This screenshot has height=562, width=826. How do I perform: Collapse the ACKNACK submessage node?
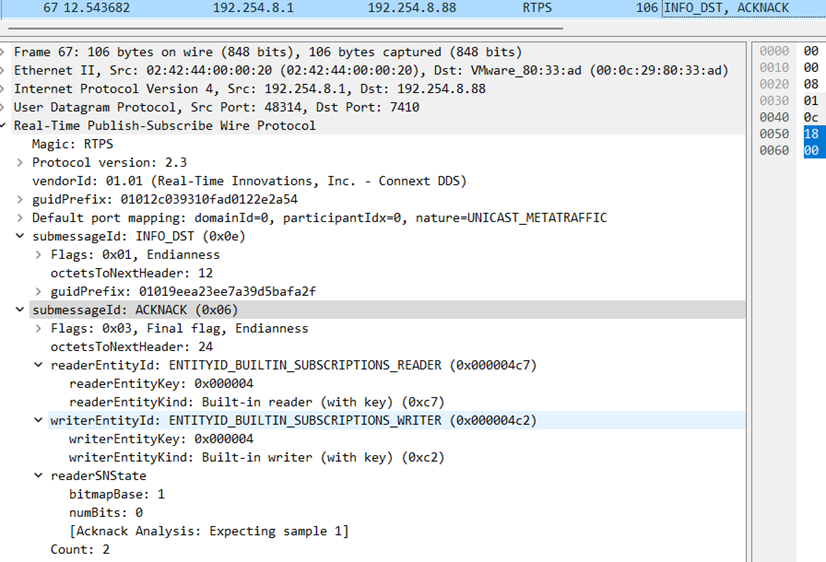coord(23,310)
